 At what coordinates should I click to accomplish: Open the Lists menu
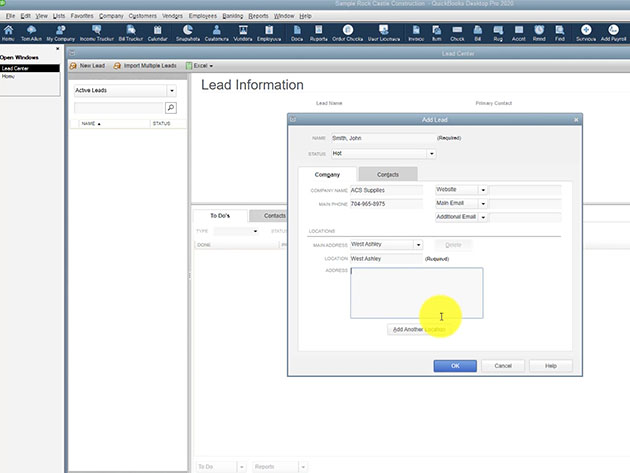click(x=59, y=16)
